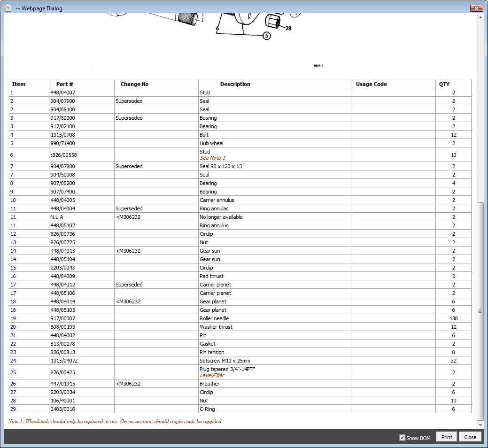Select part number 917/50000
488x448 pixels.
(62, 118)
